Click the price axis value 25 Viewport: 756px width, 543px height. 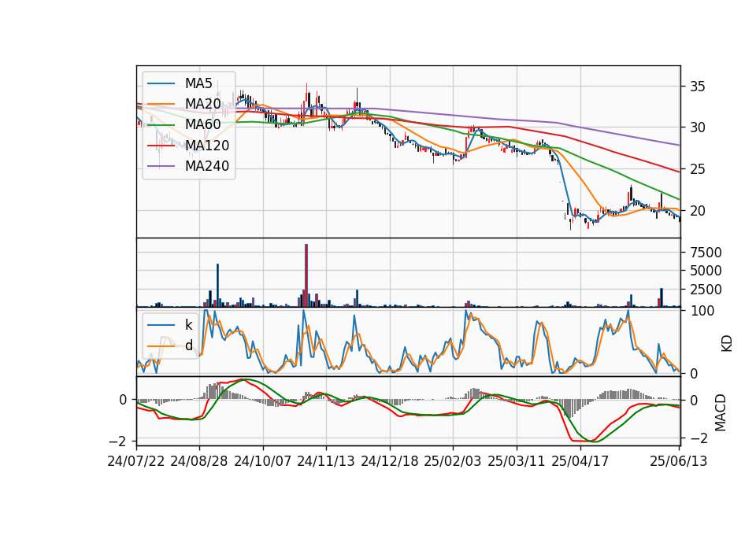(x=697, y=169)
